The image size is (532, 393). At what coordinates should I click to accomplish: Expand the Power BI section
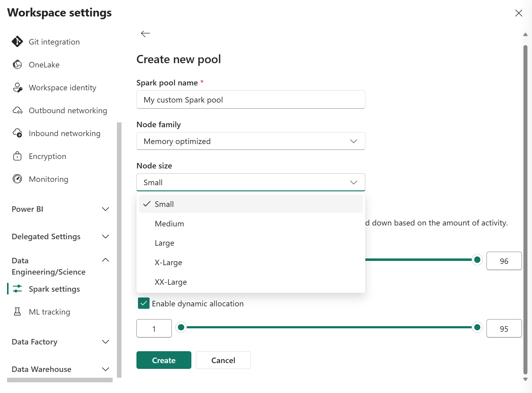coord(105,209)
